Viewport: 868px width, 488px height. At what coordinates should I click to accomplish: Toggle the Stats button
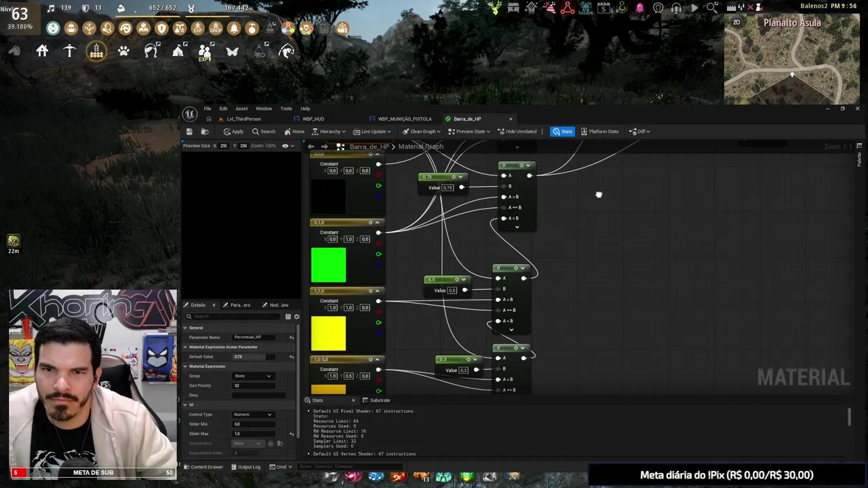[x=562, y=131]
